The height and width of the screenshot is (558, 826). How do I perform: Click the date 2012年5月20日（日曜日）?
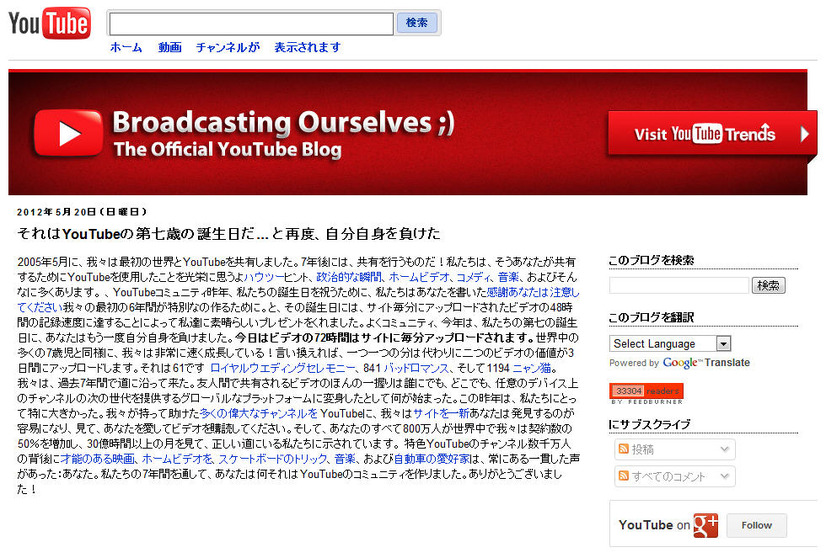[x=82, y=212]
